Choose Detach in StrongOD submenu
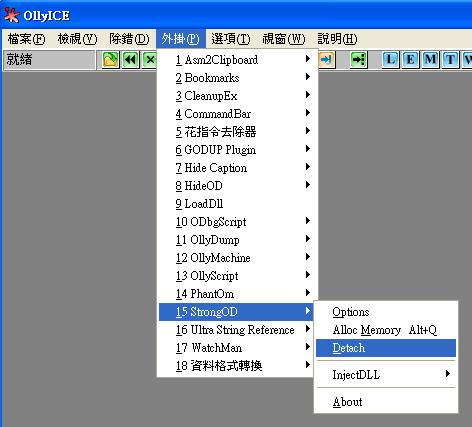 tap(386, 348)
